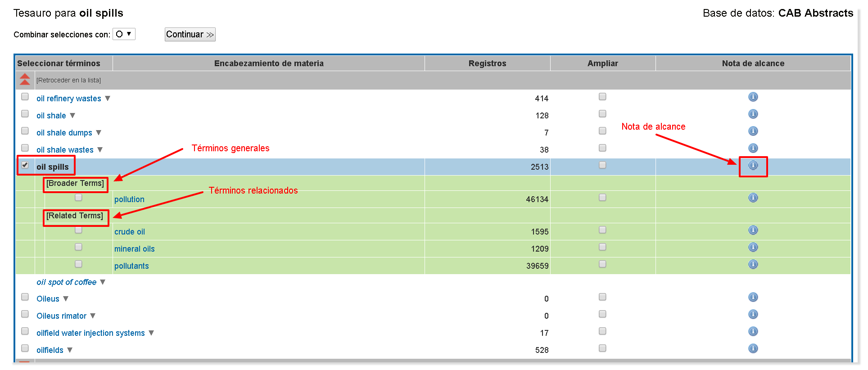Open scope note for Oileus rimator
This screenshot has height=370, width=868.
point(753,314)
